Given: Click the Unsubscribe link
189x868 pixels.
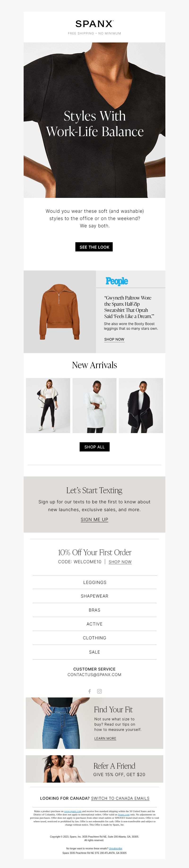Looking at the screenshot, I should tap(116, 848).
